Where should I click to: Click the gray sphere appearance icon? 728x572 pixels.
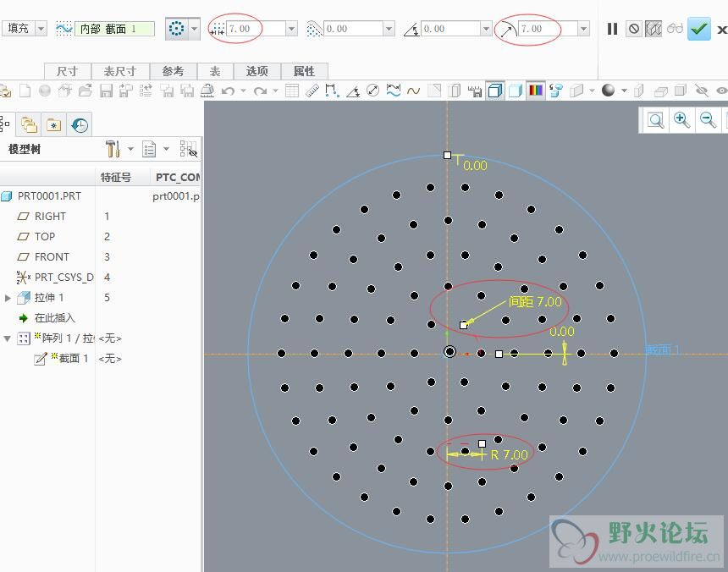point(608,91)
